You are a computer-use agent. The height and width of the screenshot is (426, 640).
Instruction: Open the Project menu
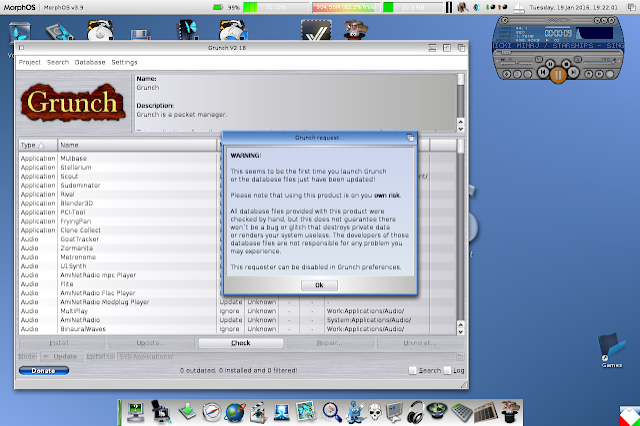click(30, 62)
